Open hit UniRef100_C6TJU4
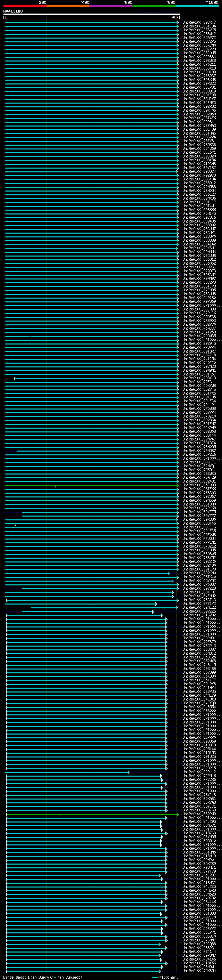 pyautogui.click(x=199, y=26)
